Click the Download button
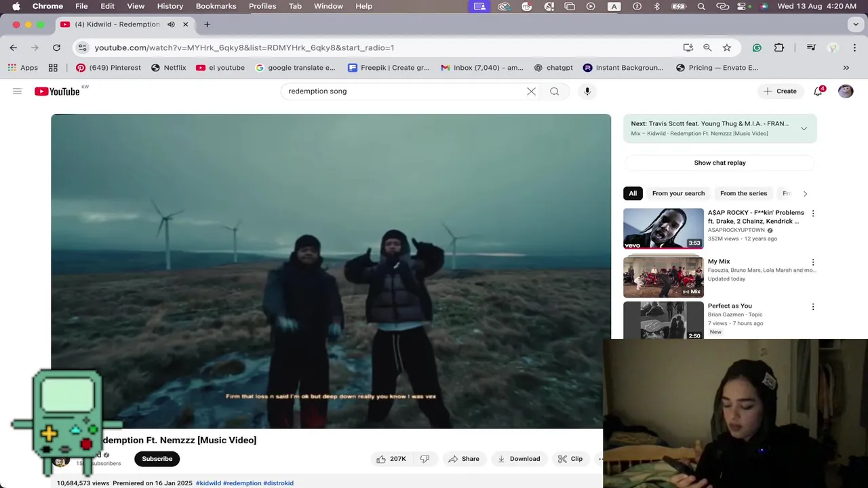 click(x=519, y=459)
